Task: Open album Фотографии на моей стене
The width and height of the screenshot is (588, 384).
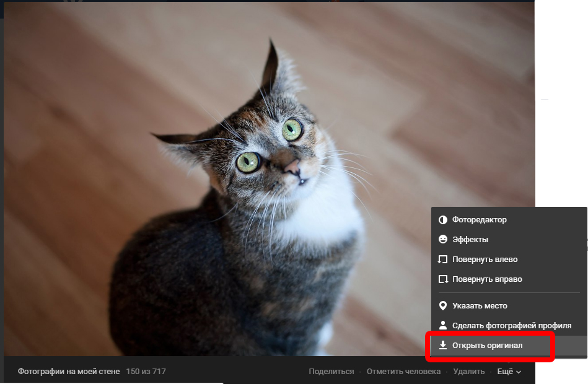Action: pos(69,372)
